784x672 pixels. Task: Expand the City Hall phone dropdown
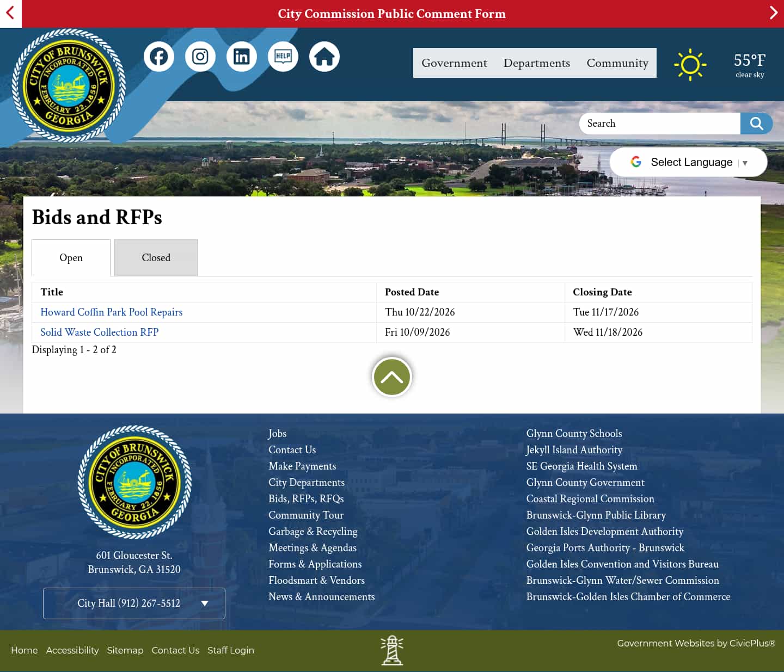point(134,603)
